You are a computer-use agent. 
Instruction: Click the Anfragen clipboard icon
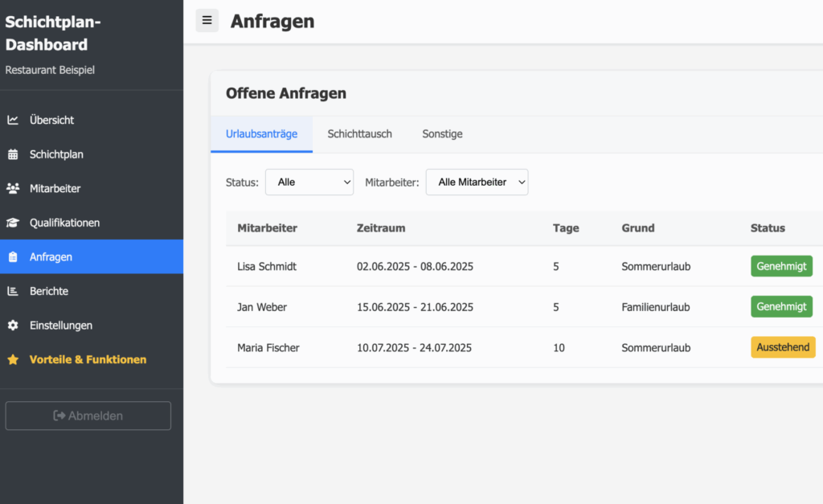pyautogui.click(x=13, y=256)
